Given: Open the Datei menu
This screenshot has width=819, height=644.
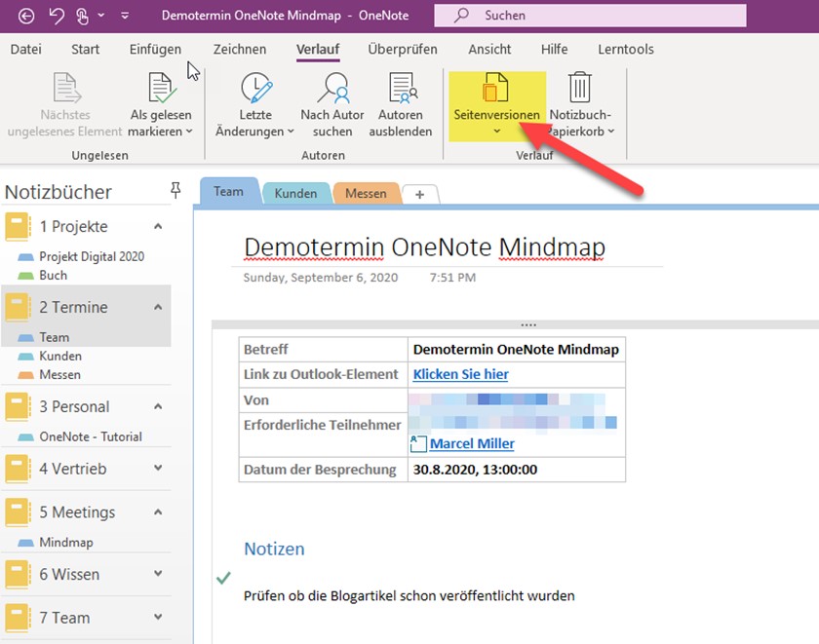Looking at the screenshot, I should (25, 49).
